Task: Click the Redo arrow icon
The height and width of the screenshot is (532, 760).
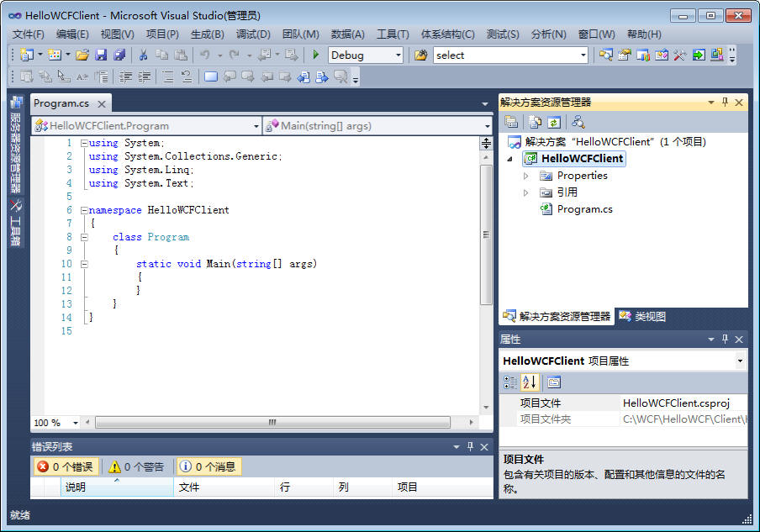Action: click(x=234, y=55)
